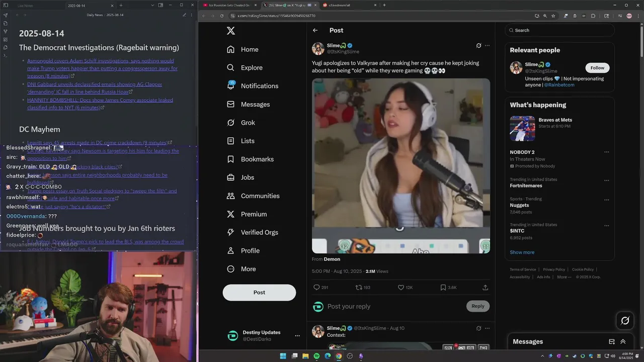Click the X Search field
Viewport: 644px width, 362px height.
[559, 30]
